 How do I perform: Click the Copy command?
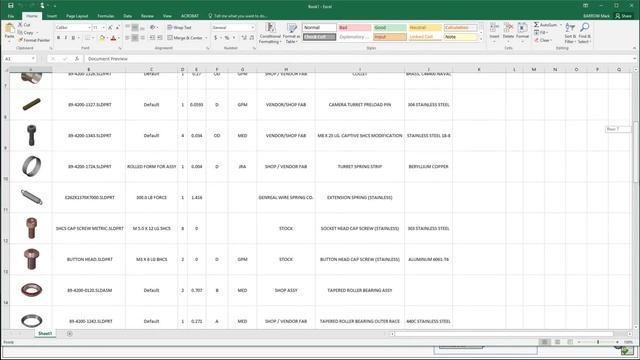pyautogui.click(x=26, y=33)
